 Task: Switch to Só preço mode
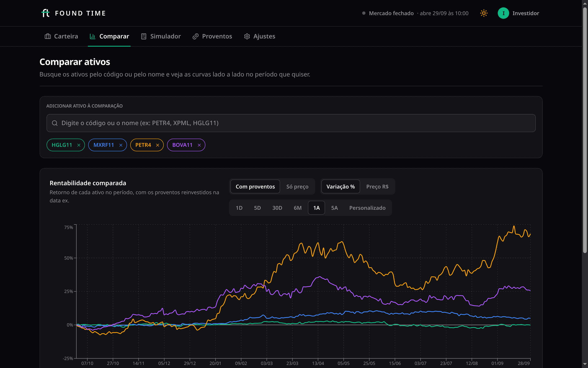[297, 186]
